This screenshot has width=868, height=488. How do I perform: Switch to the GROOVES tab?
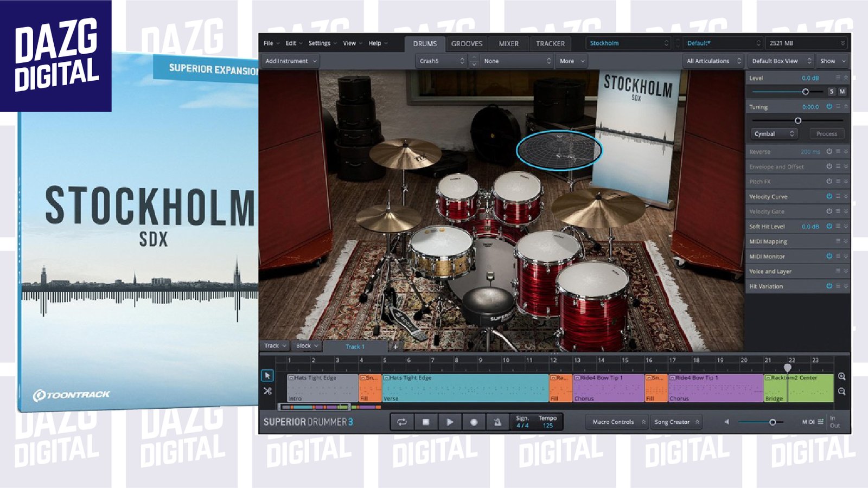coord(467,43)
